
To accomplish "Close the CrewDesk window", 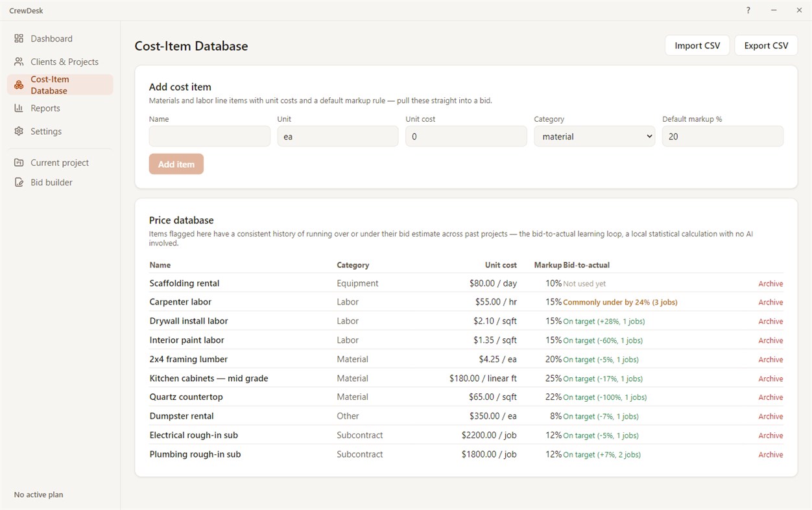I will pyautogui.click(x=799, y=10).
